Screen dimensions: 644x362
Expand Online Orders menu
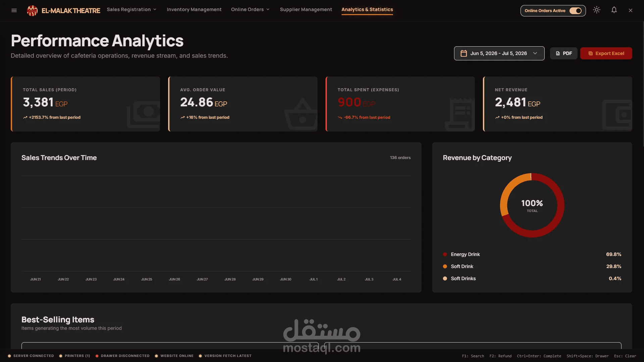250,9
